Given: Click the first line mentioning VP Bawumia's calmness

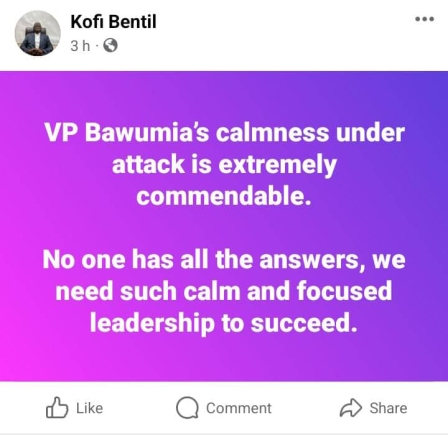Looking at the screenshot, I should 225,133.
